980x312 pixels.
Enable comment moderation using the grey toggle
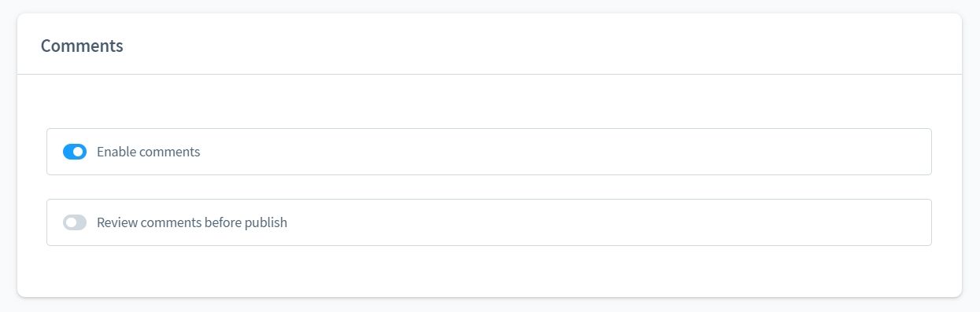pyautogui.click(x=75, y=222)
